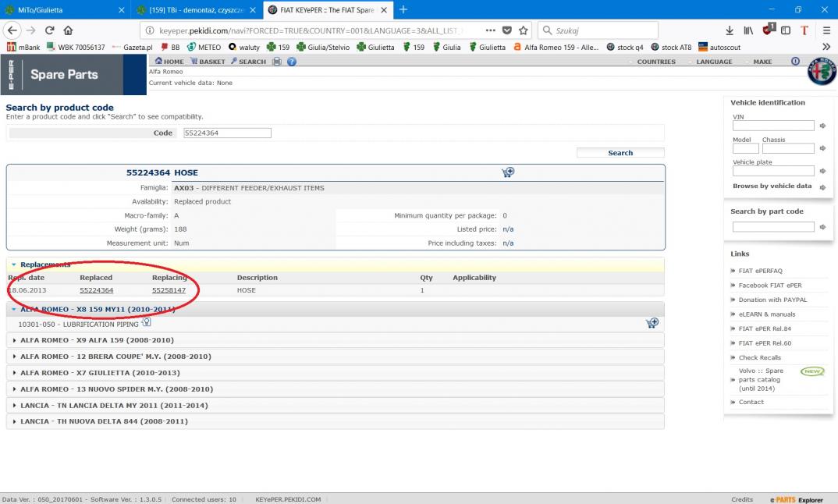Viewport: 838px width, 504px height.
Task: Submit the part code search arrow
Action: point(822,227)
